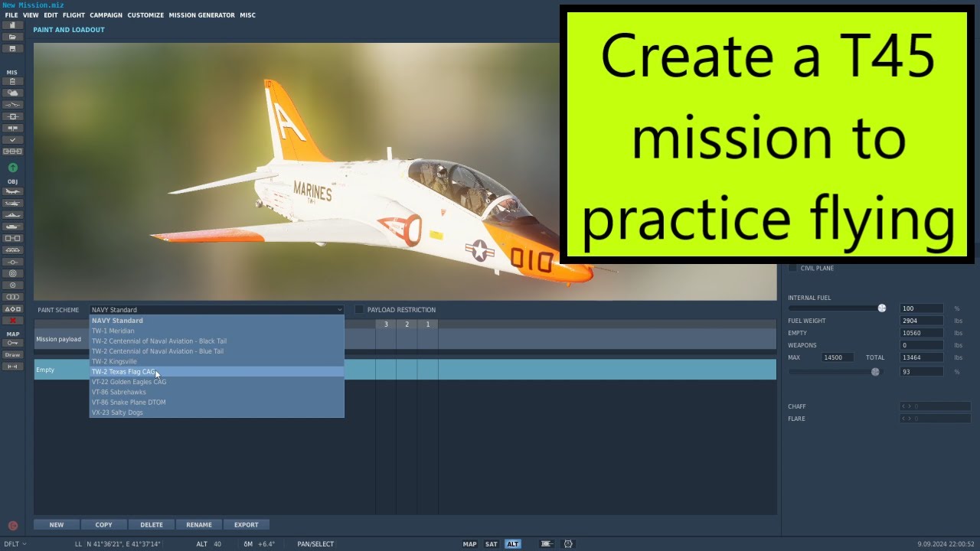Viewport: 980px width, 551px height.
Task: Select the helicopter group tool
Action: tap(12, 204)
